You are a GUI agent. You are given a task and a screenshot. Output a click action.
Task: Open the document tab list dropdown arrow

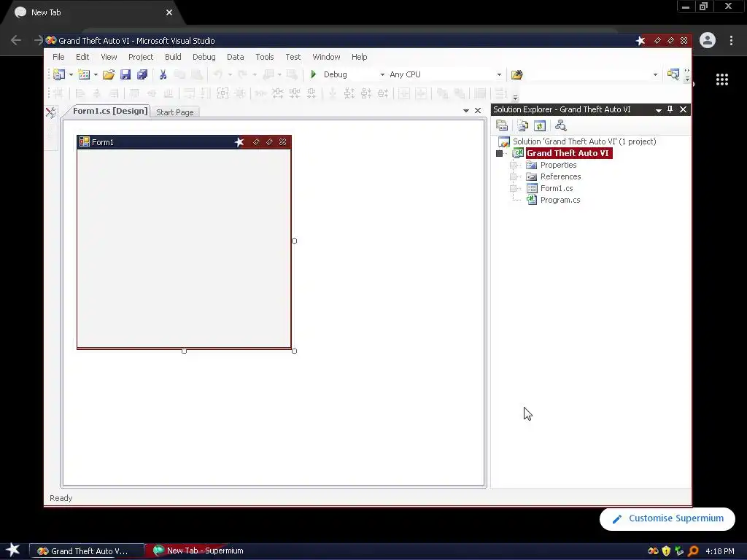(x=466, y=111)
